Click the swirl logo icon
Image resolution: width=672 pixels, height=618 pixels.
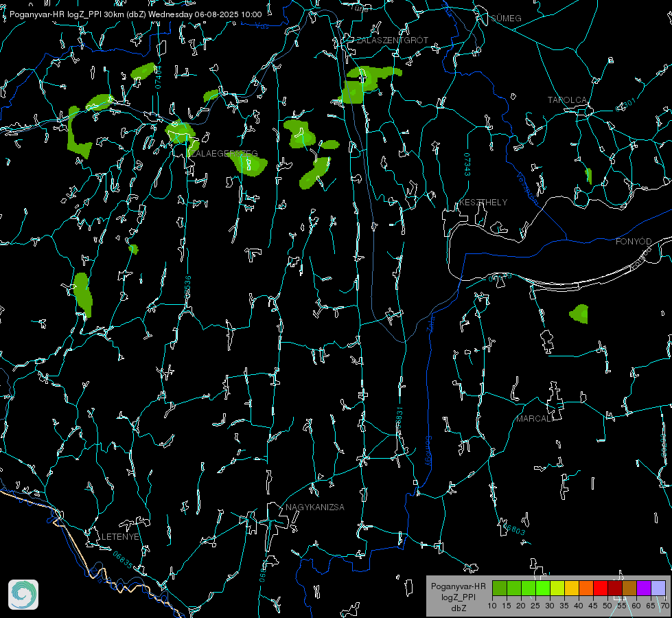tap(23, 595)
